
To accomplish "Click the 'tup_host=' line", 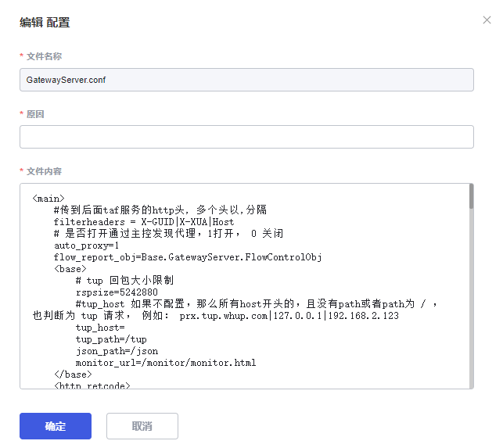I will coord(100,328).
